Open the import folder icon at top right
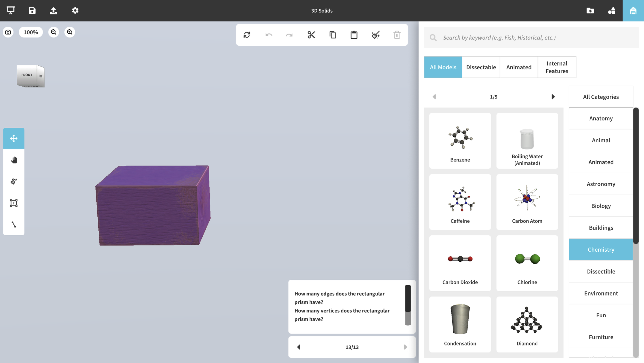The height and width of the screenshot is (363, 644). point(590,11)
